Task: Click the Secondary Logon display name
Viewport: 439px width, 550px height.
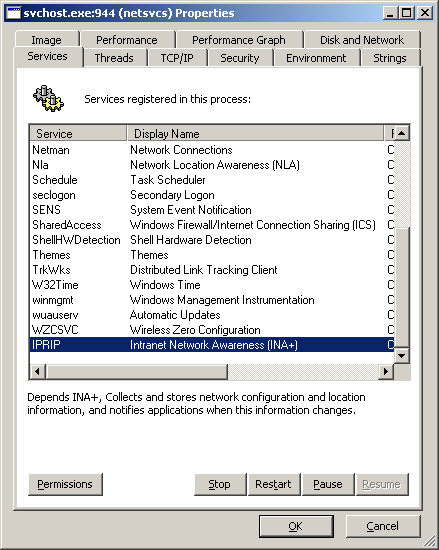Action: point(173,195)
